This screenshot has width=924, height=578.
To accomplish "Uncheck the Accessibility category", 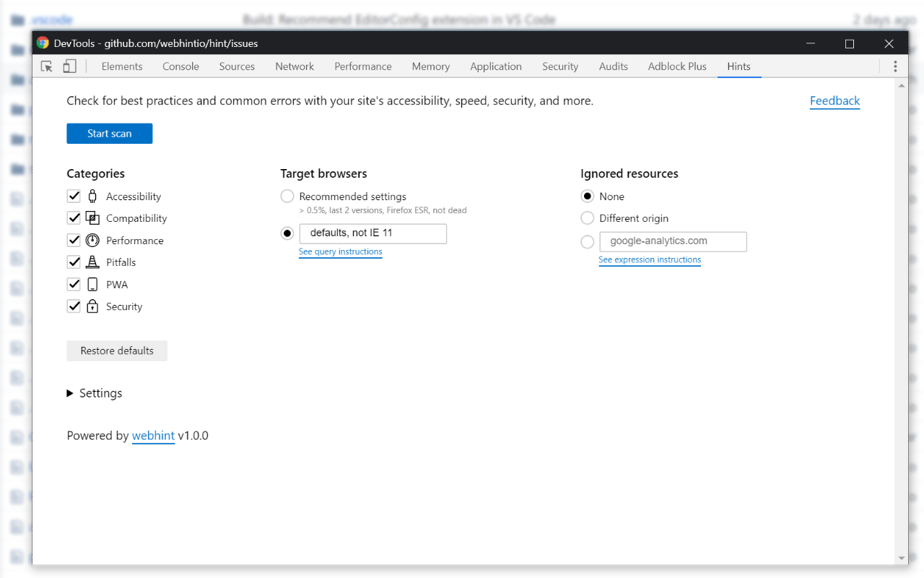I will [x=74, y=195].
